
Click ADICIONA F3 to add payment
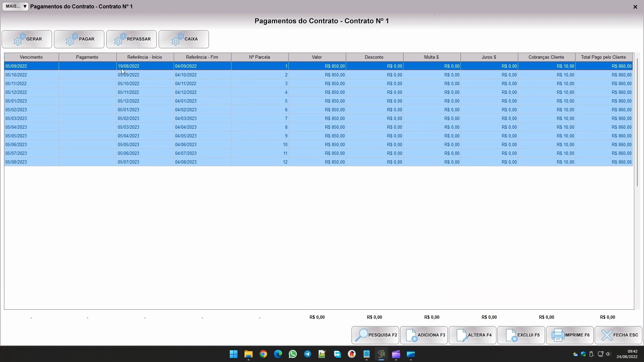point(424,335)
